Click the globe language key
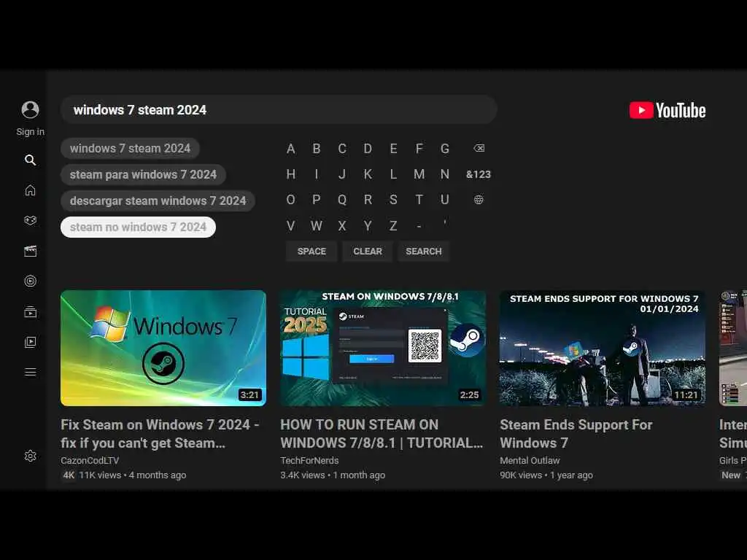747x560 pixels. point(479,200)
